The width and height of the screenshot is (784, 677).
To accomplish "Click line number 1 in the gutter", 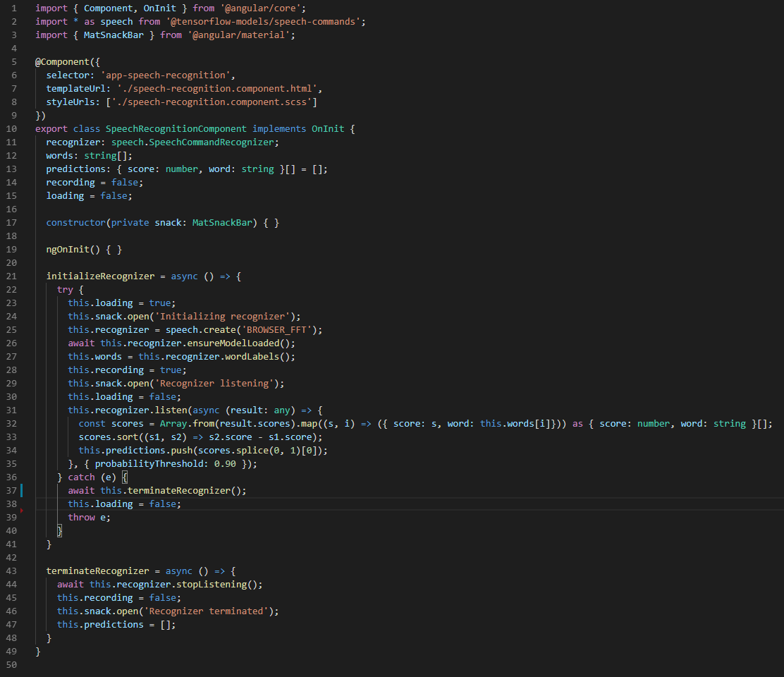I will coord(13,8).
